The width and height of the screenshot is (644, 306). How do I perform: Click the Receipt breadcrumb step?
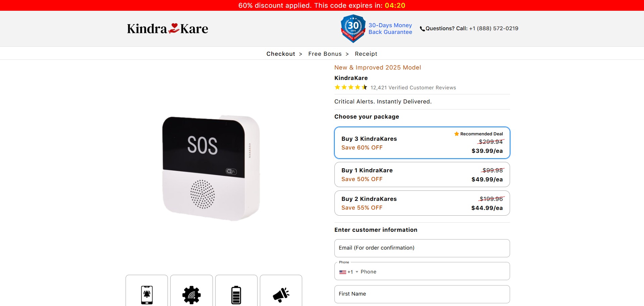coord(366,54)
